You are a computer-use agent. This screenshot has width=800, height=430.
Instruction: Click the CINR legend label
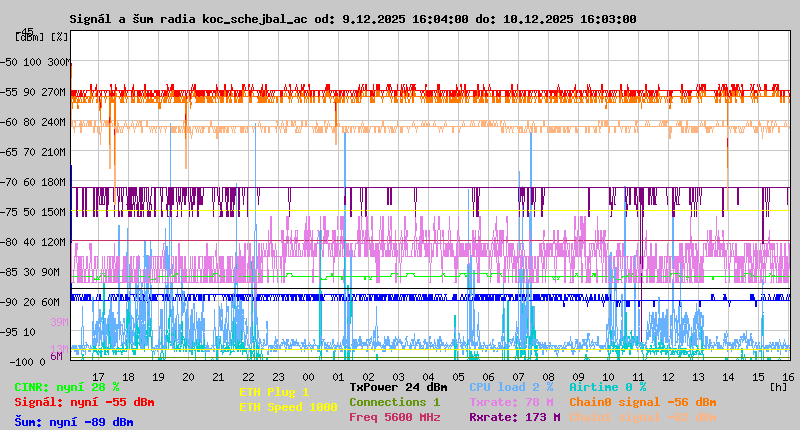[x=67, y=386]
